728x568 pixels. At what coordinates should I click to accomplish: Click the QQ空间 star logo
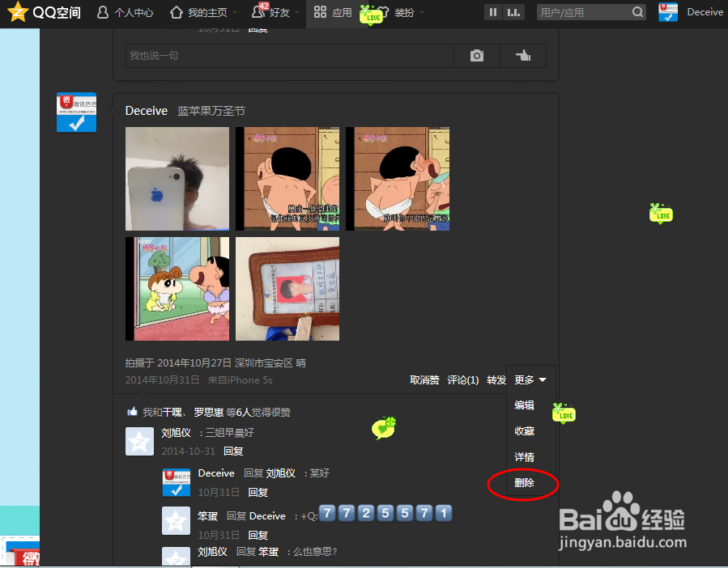pos(18,11)
